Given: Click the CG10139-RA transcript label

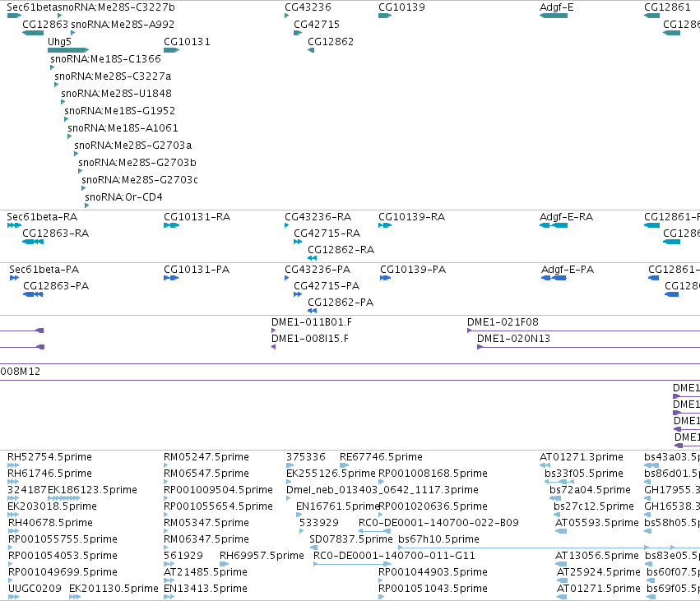Looking at the screenshot, I should point(411,217).
